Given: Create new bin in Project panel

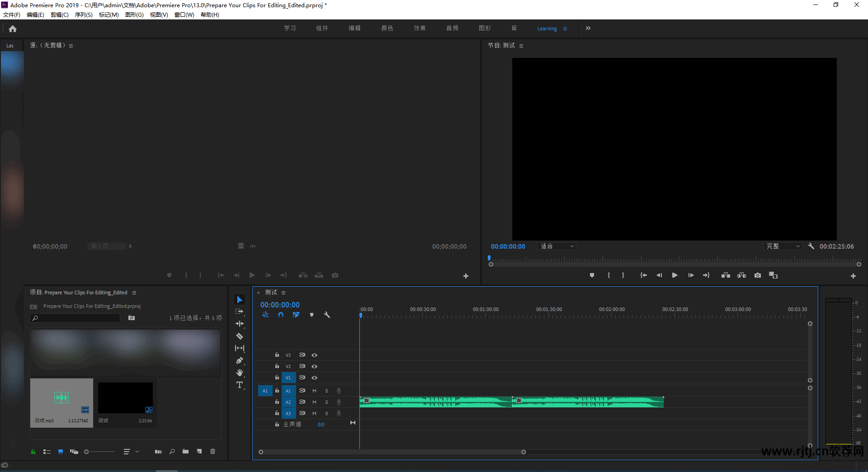Looking at the screenshot, I should click(185, 451).
